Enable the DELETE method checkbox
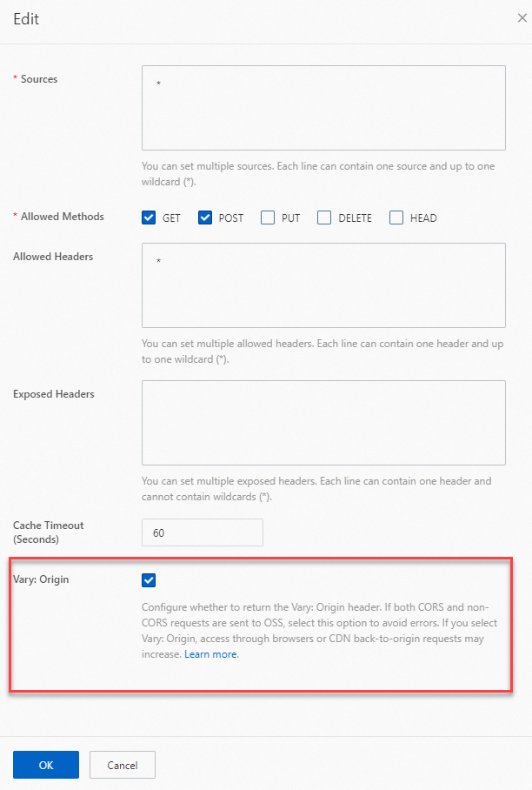Image resolution: width=532 pixels, height=790 pixels. (324, 218)
